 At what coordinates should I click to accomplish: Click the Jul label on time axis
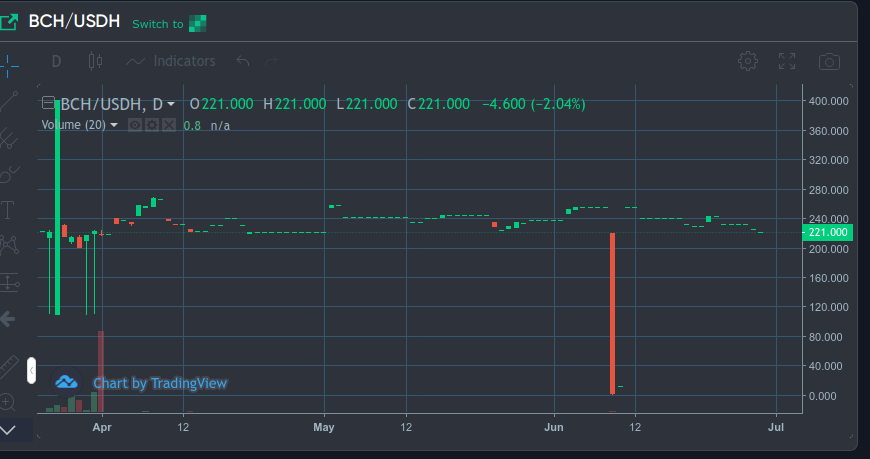(776, 427)
